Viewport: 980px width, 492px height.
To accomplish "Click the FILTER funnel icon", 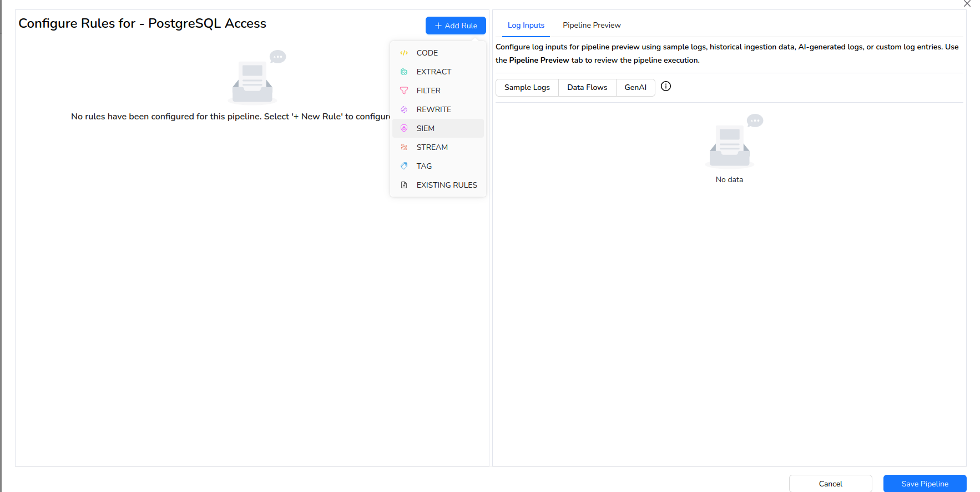I will [404, 91].
